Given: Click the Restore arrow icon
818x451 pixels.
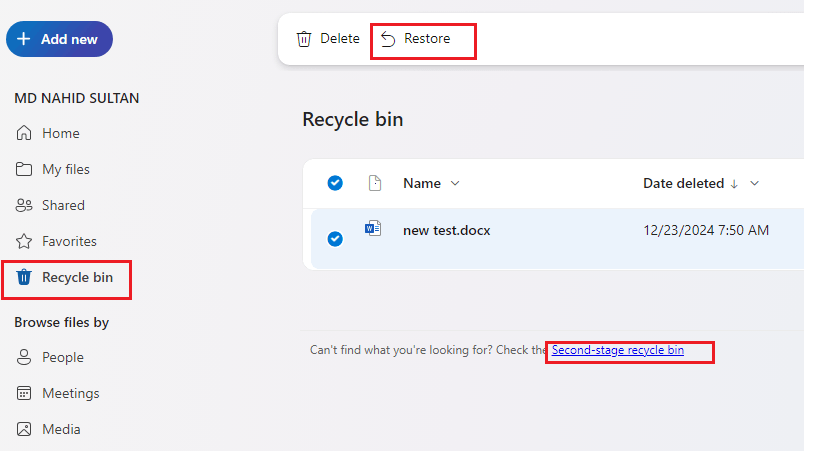Looking at the screenshot, I should pyautogui.click(x=388, y=39).
